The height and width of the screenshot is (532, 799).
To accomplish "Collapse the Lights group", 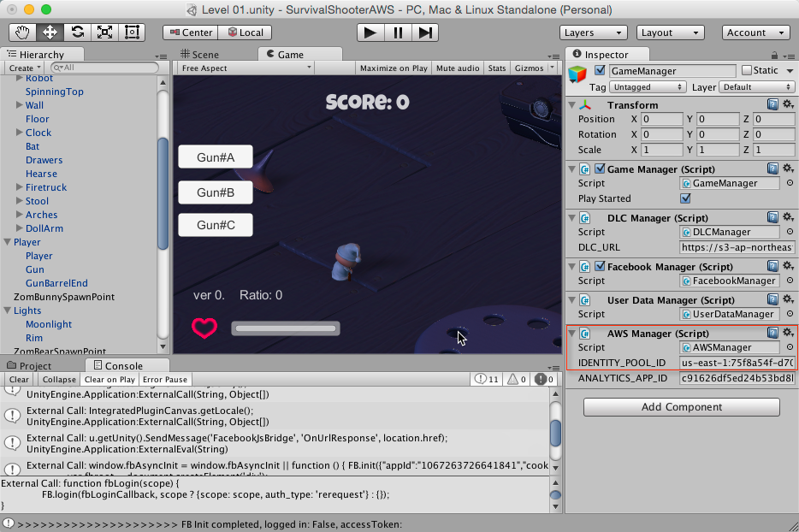I will coord(7,310).
